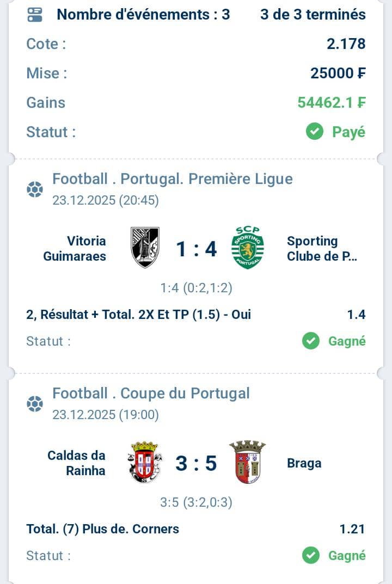Tap the Total (7) Plus de Corners bet
The width and height of the screenshot is (392, 584).
pos(102,528)
